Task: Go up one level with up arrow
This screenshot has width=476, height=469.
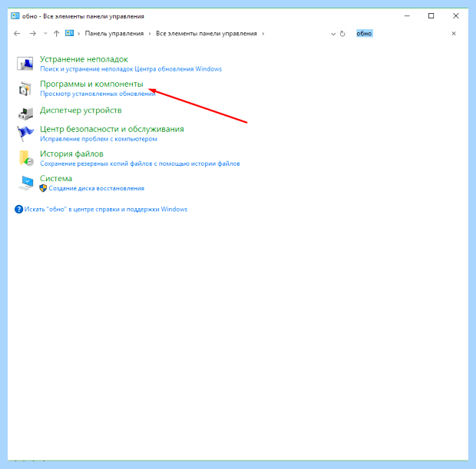Action: pyautogui.click(x=56, y=34)
